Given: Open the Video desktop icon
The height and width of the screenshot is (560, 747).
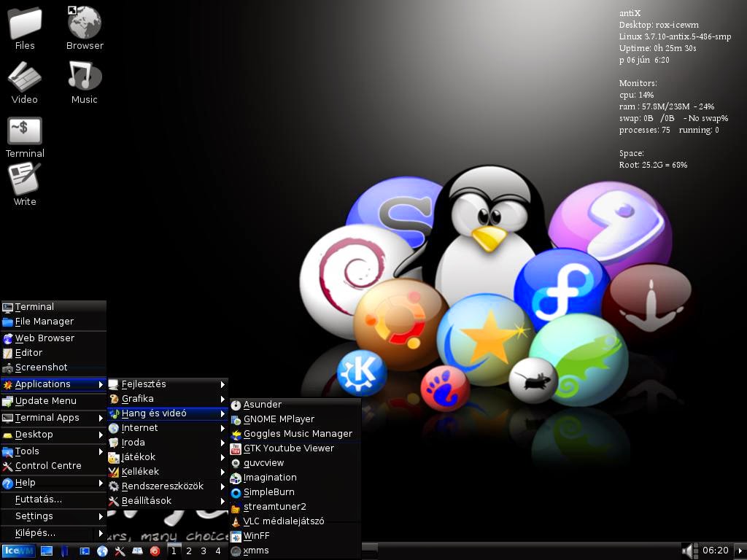Looking at the screenshot, I should [x=25, y=82].
